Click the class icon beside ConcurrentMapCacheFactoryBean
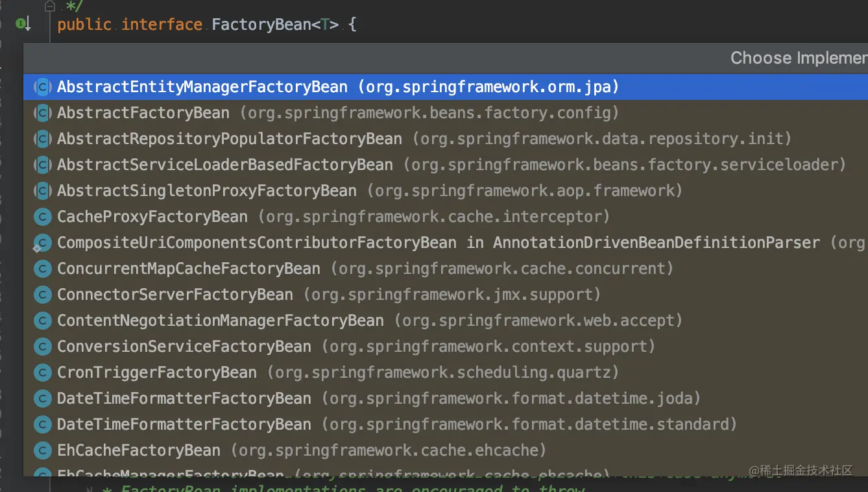Viewport: 868px width, 492px height. pyautogui.click(x=42, y=268)
